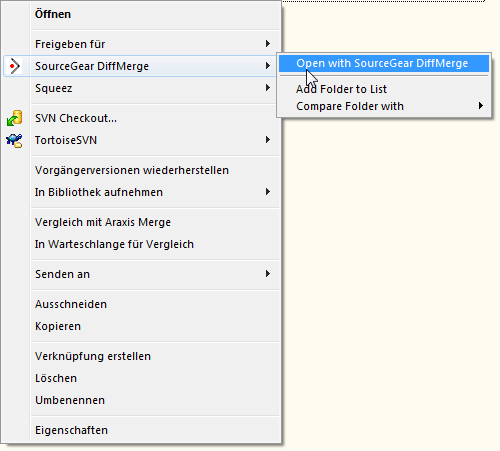Expand the SourceGear DiffMerge submenu arrow
Viewport: 500px width, 451px height.
coord(268,66)
